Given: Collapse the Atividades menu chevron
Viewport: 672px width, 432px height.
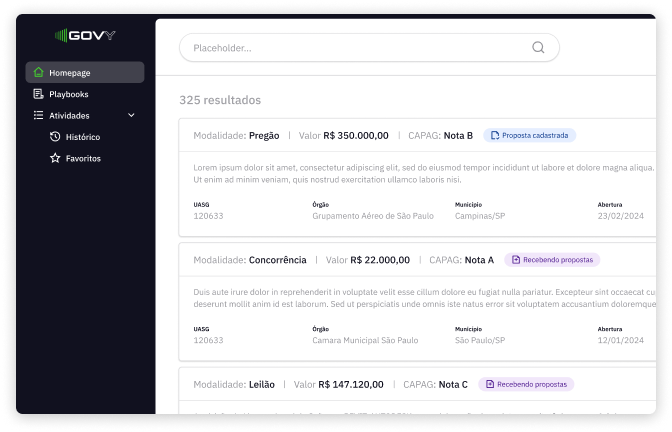Looking at the screenshot, I should [132, 115].
